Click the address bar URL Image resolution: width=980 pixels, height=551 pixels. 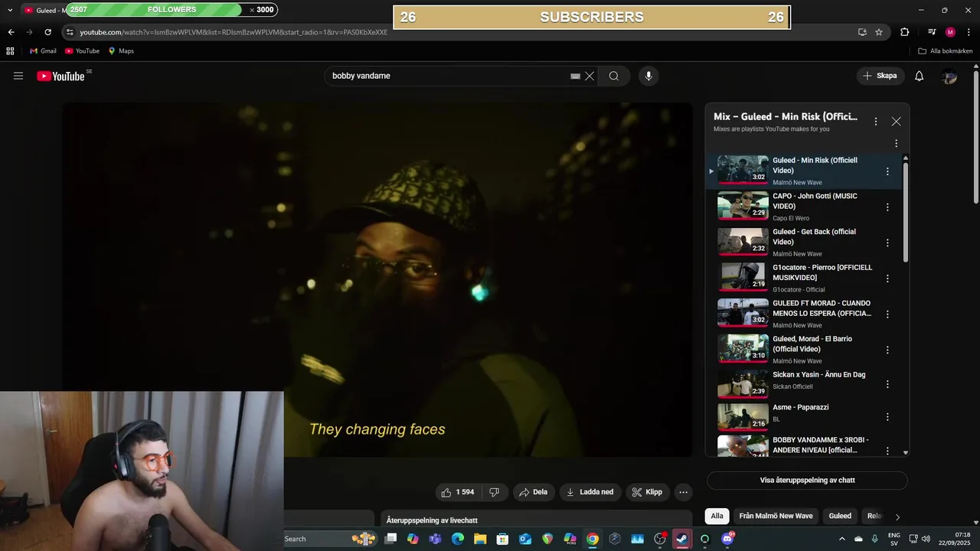[x=234, y=32]
